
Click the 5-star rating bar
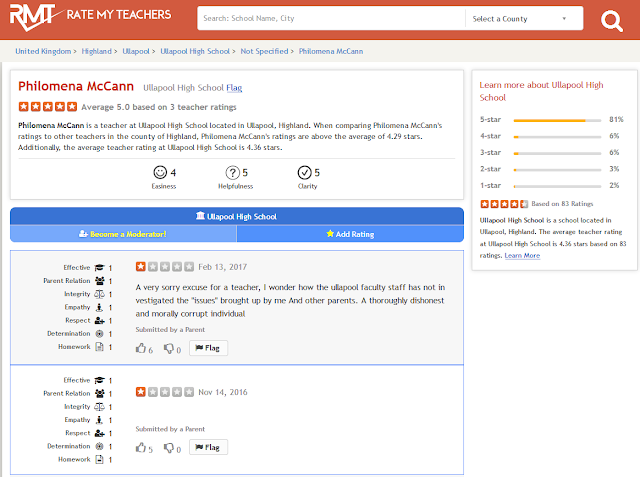point(557,120)
